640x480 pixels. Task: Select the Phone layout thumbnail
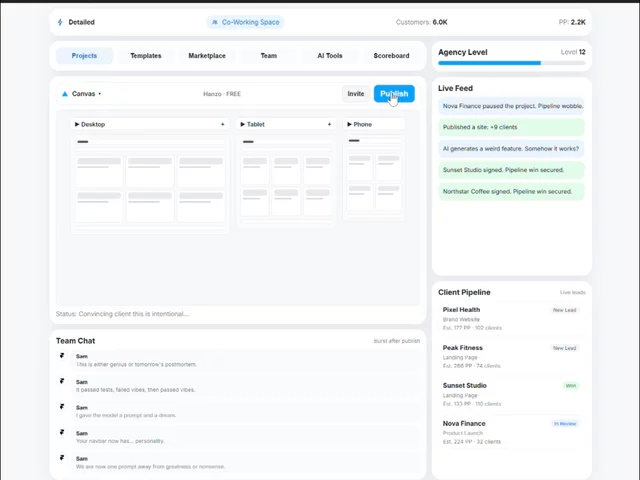[x=375, y=178]
